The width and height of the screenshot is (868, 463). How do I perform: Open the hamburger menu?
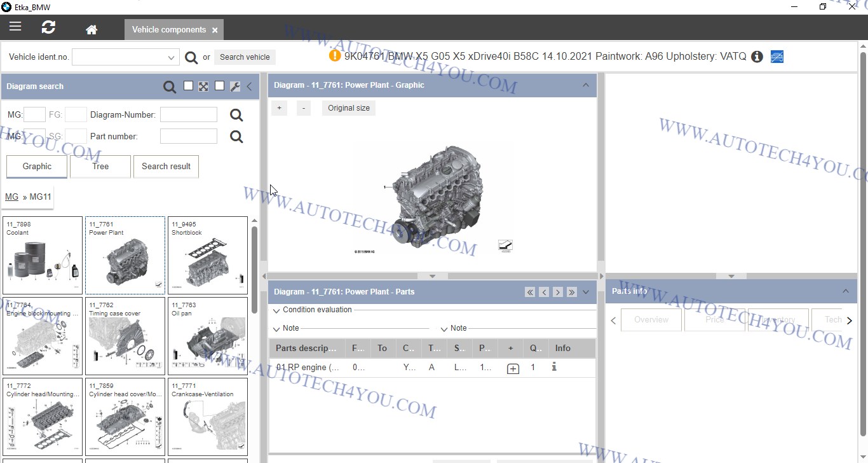click(15, 27)
